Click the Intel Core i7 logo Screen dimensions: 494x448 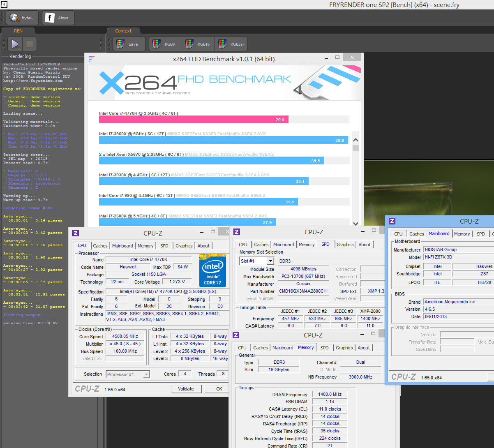[212, 270]
